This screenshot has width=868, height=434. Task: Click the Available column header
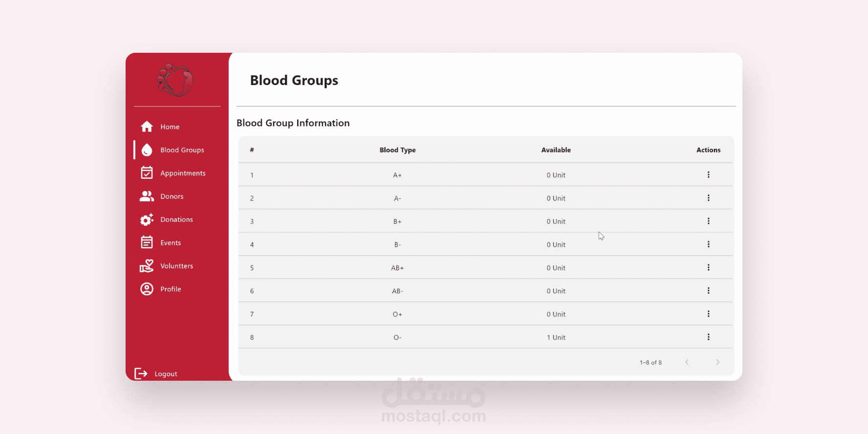pyautogui.click(x=556, y=150)
